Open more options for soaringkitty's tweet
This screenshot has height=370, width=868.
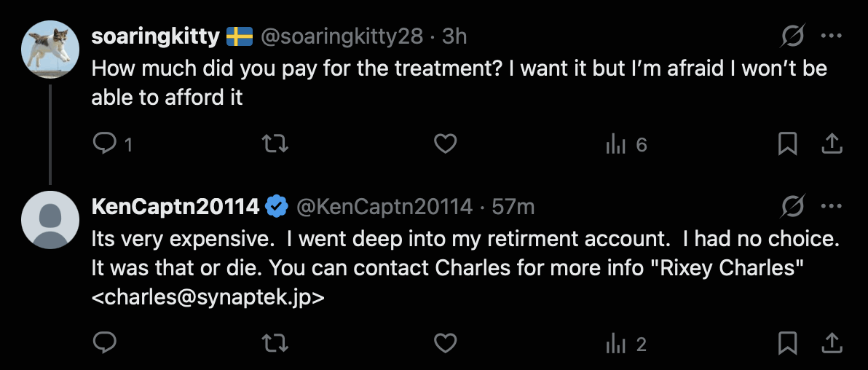tap(832, 36)
